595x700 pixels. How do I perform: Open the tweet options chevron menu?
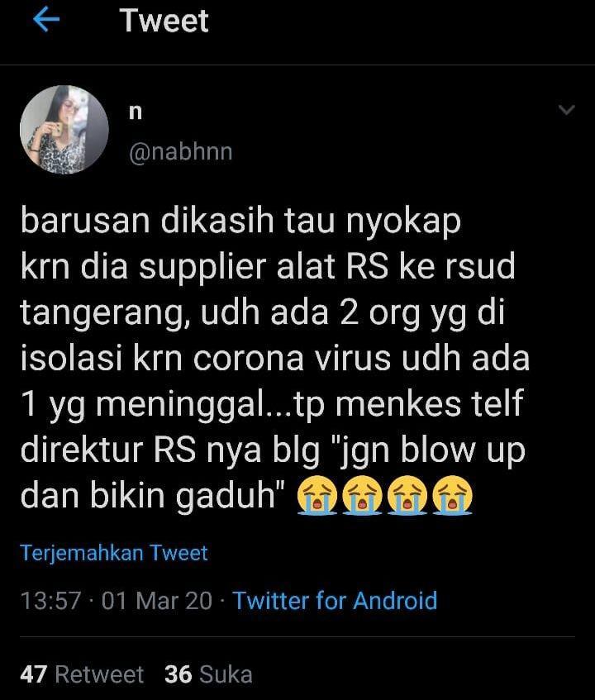click(566, 109)
